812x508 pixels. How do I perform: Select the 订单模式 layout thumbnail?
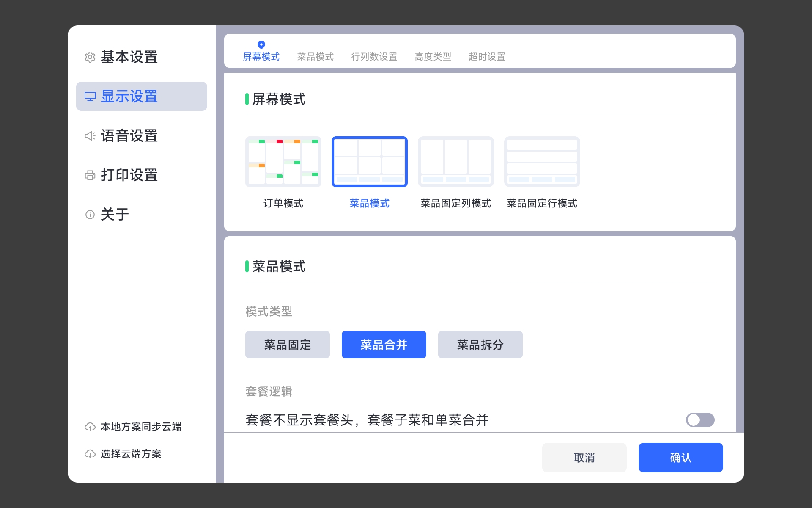tap(283, 162)
